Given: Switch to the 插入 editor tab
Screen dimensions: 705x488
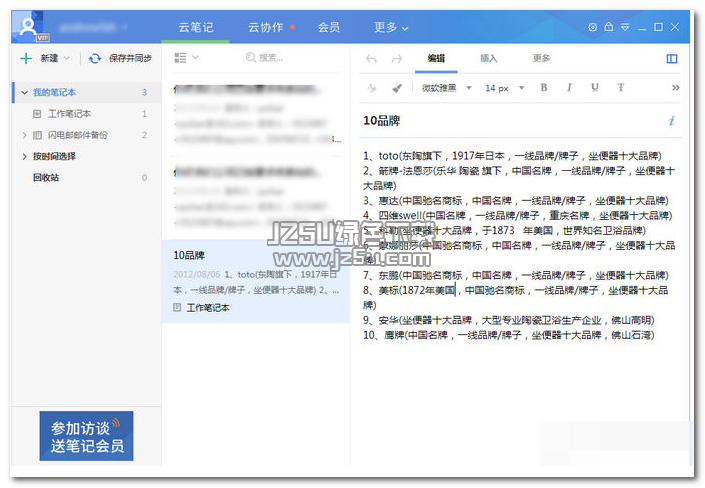Looking at the screenshot, I should pos(488,58).
